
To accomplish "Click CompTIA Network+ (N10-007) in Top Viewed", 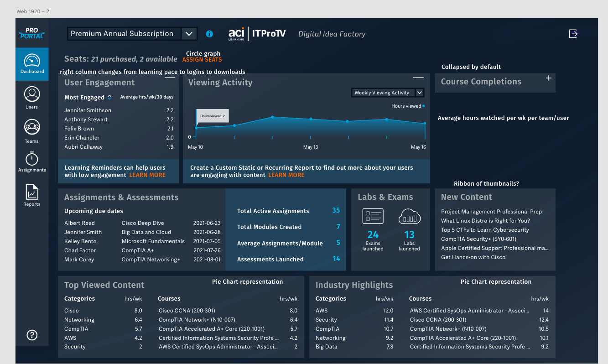I will click(x=197, y=320).
